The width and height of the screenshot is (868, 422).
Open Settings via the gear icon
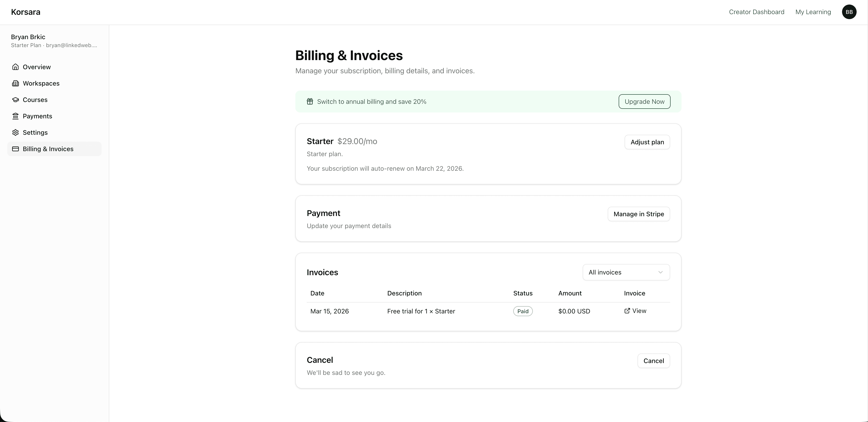(15, 132)
